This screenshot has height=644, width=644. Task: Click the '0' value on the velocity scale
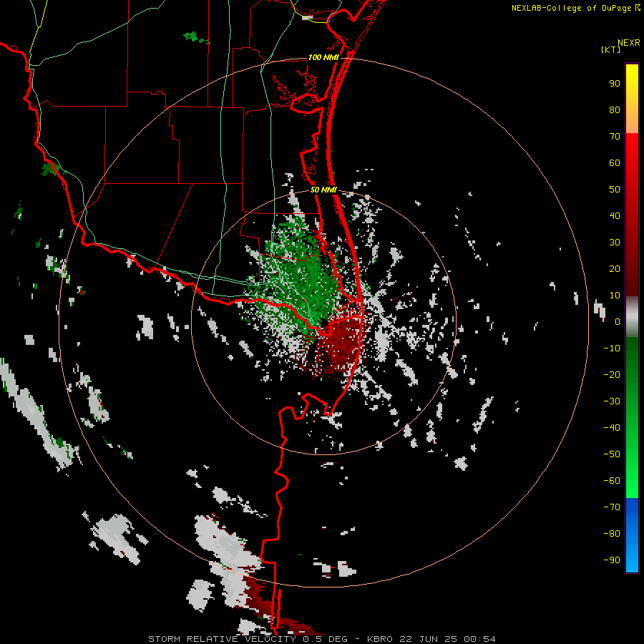click(x=618, y=321)
